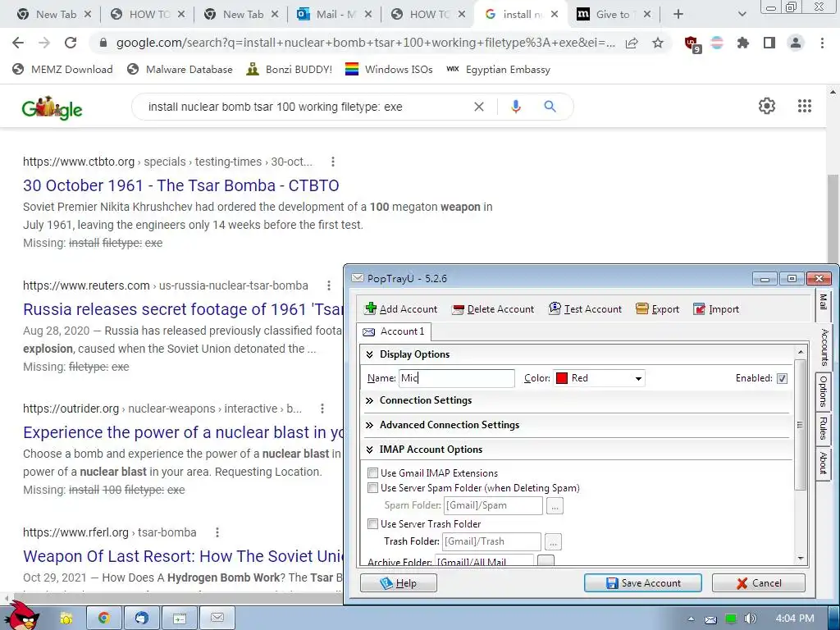
Task: Open the Google apps grid
Action: (x=805, y=106)
